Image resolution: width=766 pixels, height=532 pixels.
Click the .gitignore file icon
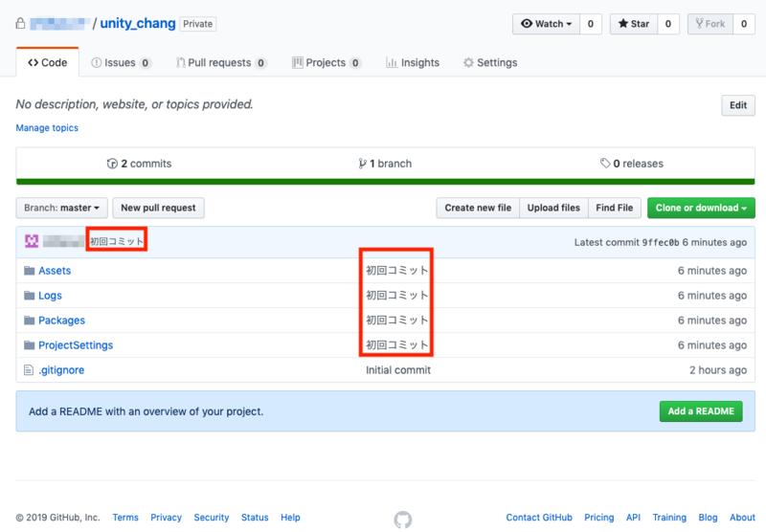(x=29, y=370)
